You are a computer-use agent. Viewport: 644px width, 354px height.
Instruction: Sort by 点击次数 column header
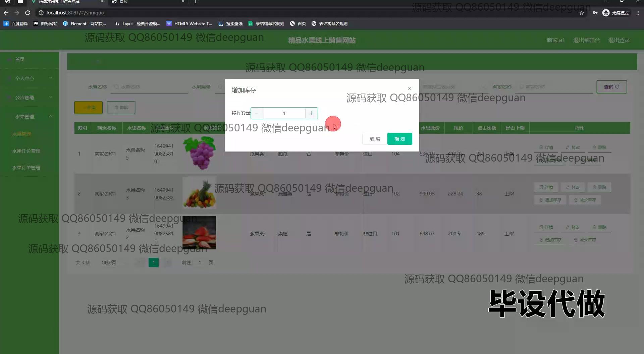tap(487, 128)
